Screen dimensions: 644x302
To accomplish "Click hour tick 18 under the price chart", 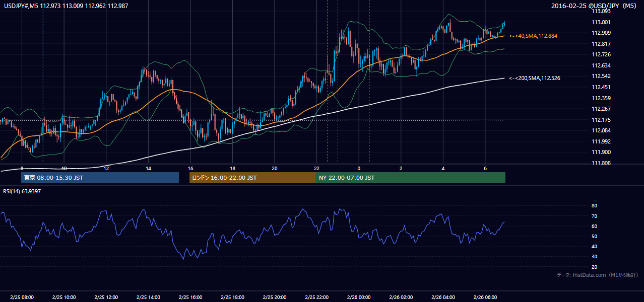I will (232, 168).
